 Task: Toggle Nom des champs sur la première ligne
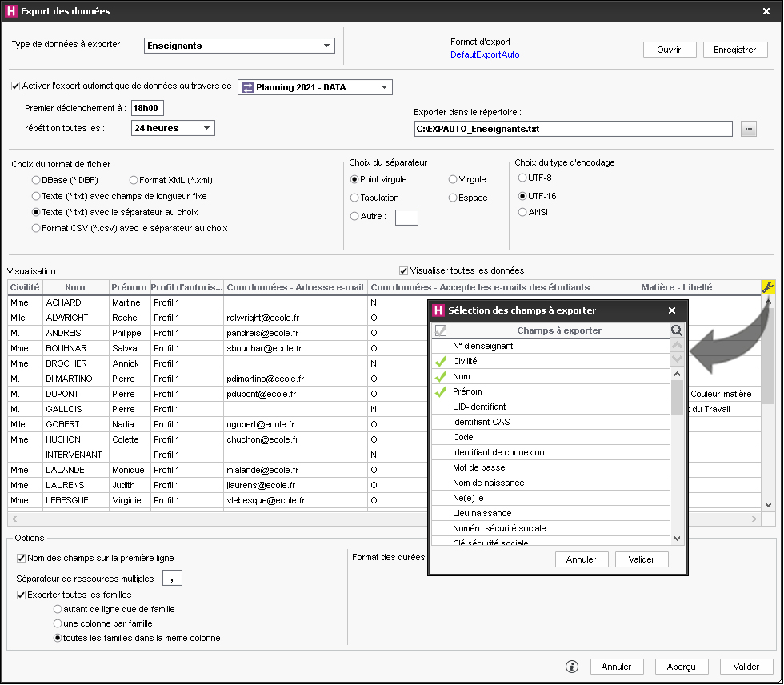coord(21,558)
